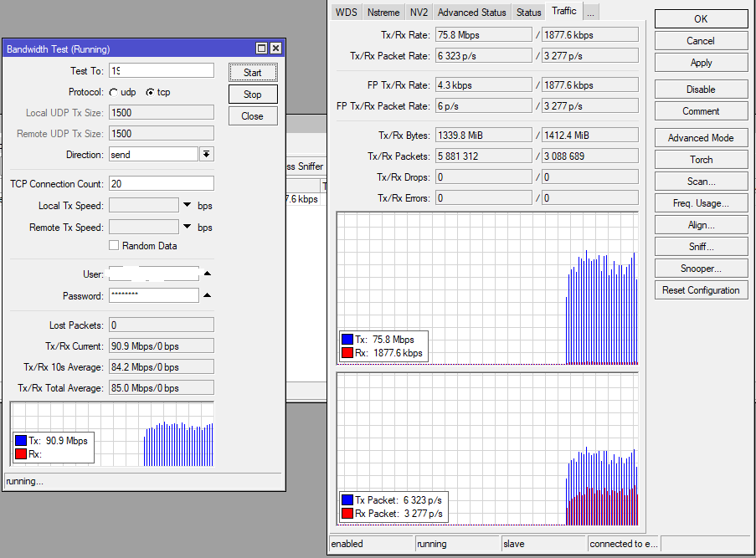Focus the Test To address field
756x558 pixels.
pos(162,70)
